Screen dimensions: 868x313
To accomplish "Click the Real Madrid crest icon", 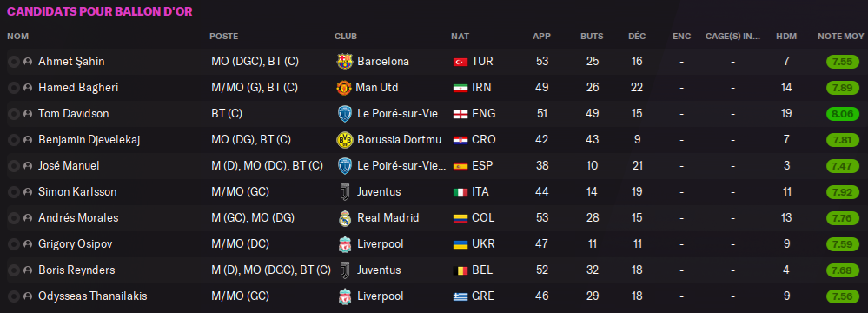I will (344, 217).
